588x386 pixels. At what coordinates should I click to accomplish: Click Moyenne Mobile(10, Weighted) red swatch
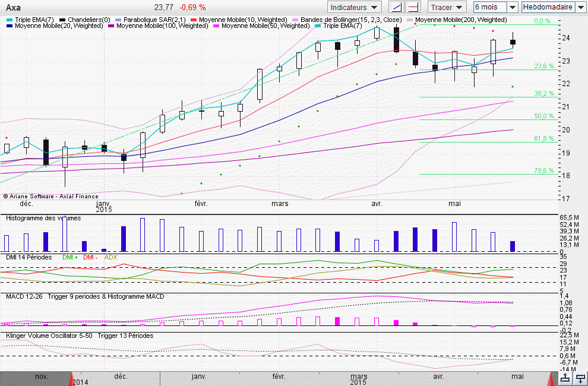(x=194, y=20)
